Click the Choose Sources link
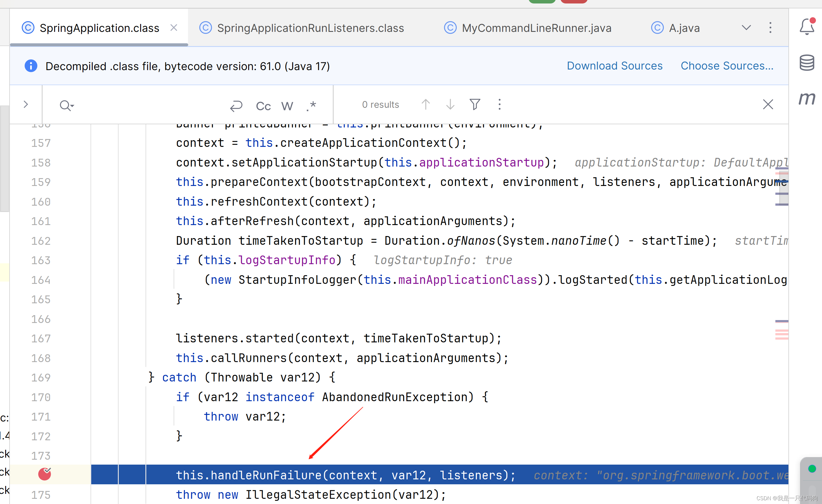Image resolution: width=822 pixels, height=504 pixels. [x=727, y=66]
